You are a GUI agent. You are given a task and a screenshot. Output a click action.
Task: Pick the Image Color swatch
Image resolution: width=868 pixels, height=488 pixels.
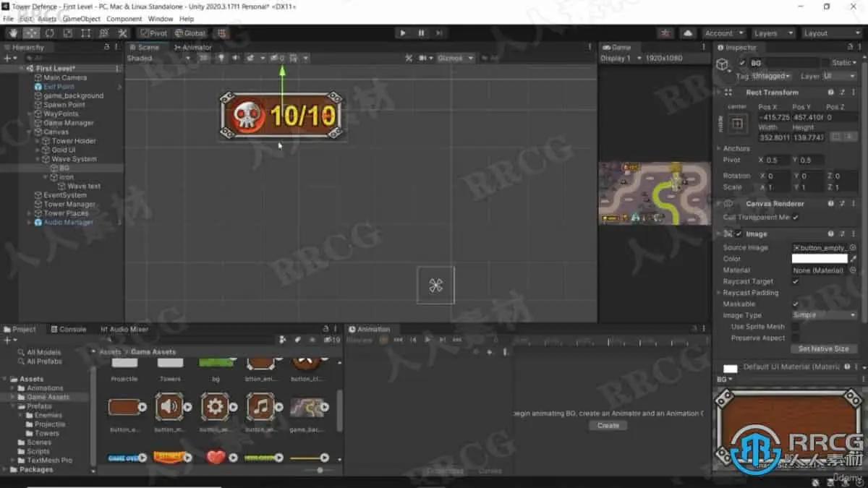[820, 259]
